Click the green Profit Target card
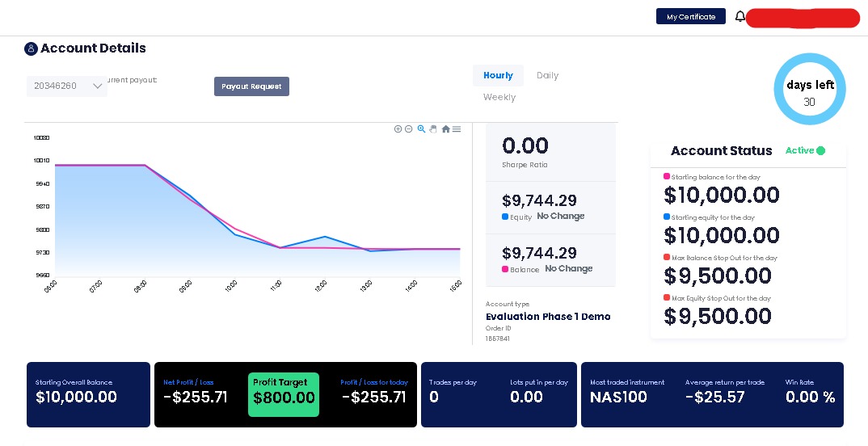 click(284, 394)
